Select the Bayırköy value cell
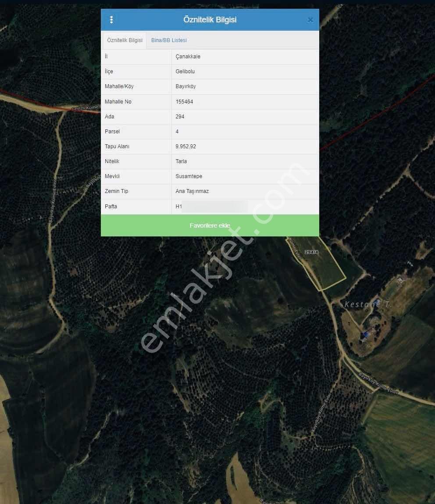The height and width of the screenshot is (504, 435). 245,86
